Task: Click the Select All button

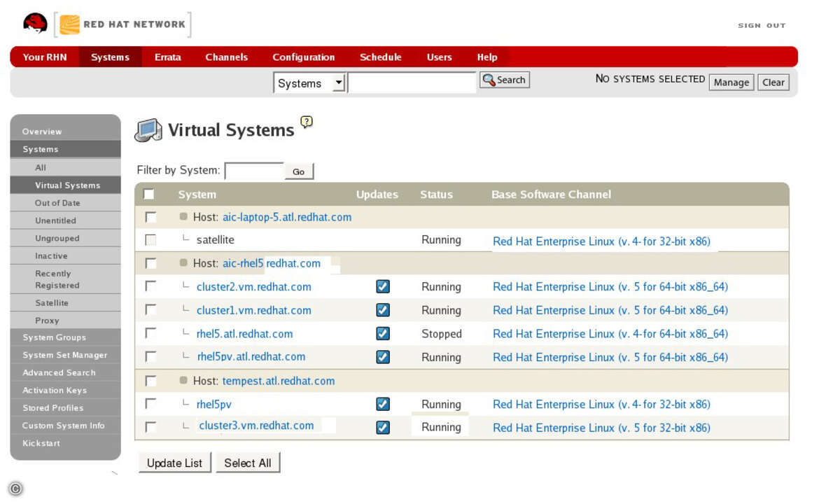Action: point(248,463)
